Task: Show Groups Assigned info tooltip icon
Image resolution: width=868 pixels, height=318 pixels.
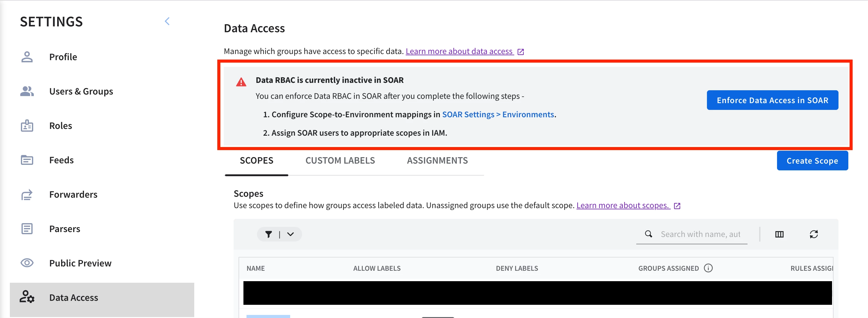Action: pyautogui.click(x=708, y=268)
